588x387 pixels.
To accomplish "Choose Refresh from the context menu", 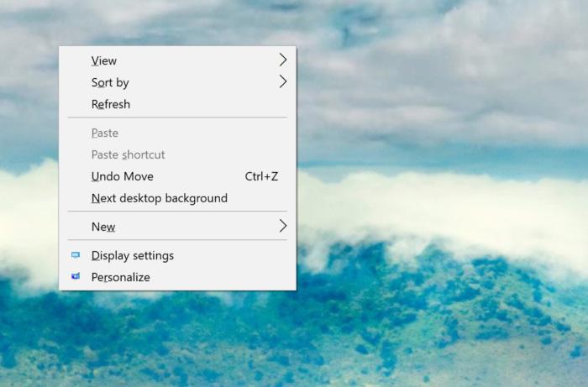I will [x=111, y=104].
